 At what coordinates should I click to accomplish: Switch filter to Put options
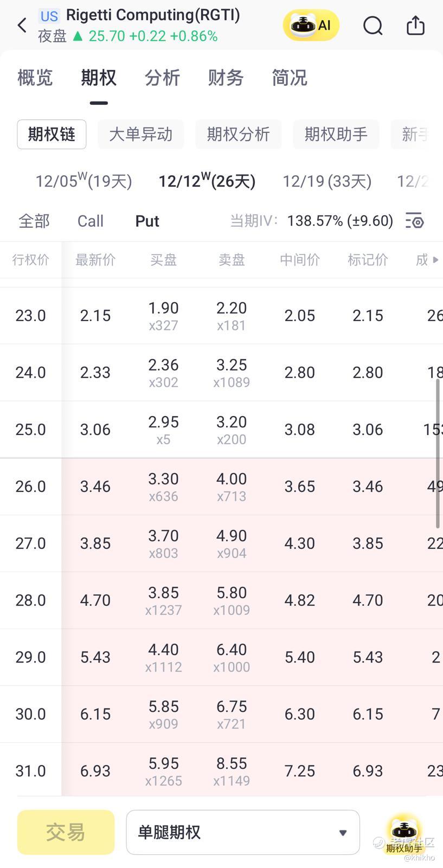[147, 221]
